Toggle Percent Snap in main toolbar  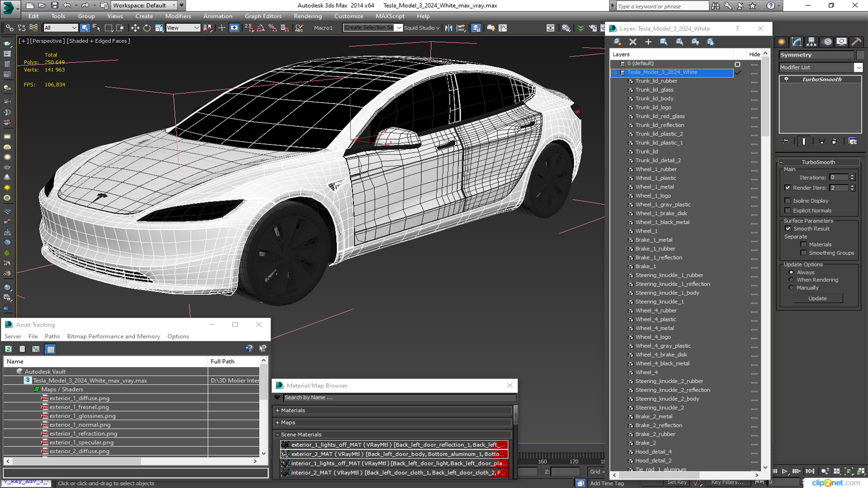(273, 28)
